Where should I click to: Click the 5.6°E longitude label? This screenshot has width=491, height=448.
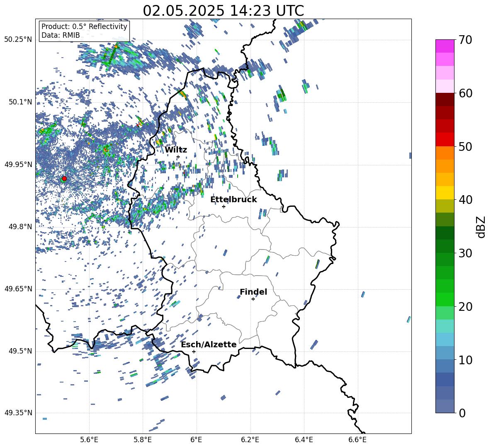89,440
